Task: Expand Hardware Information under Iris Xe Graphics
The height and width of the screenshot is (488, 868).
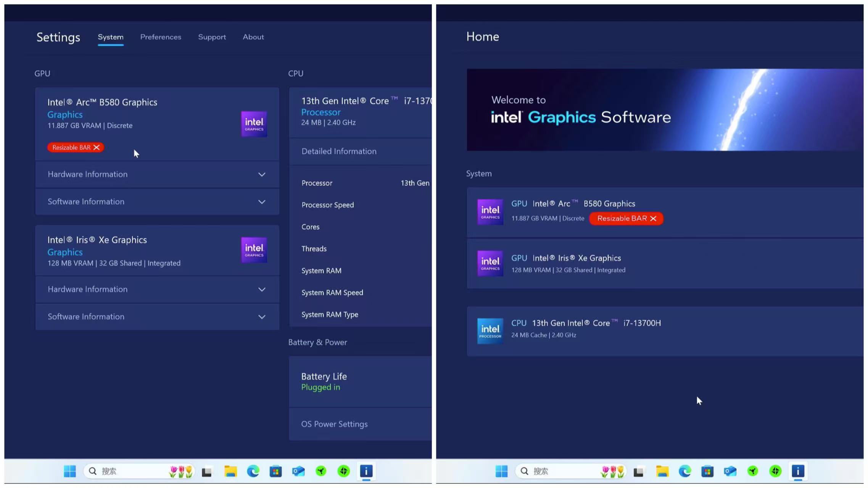Action: tap(157, 289)
